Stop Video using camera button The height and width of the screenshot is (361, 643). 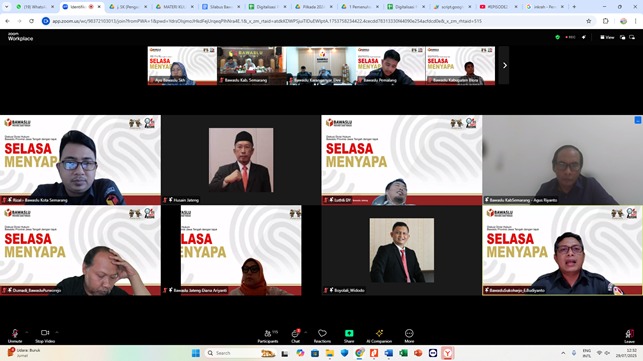[x=45, y=336]
